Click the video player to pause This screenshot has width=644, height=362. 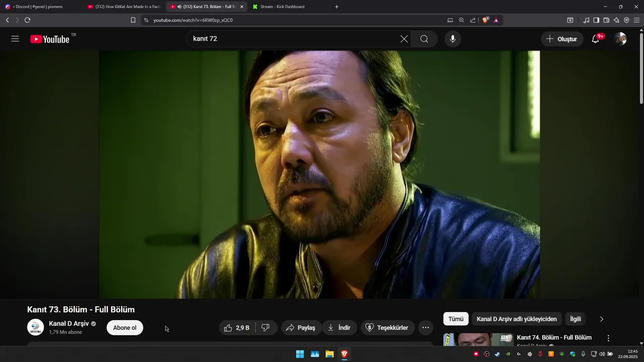click(x=319, y=174)
